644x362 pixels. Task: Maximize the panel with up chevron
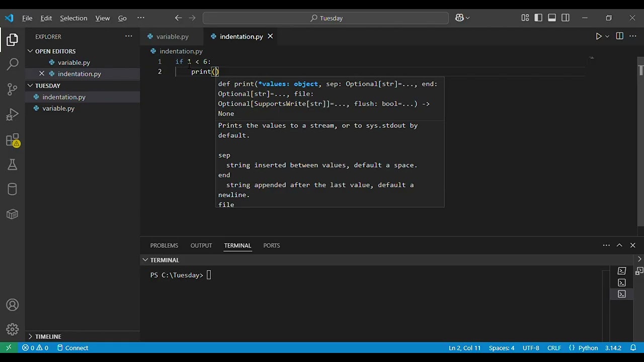619,245
